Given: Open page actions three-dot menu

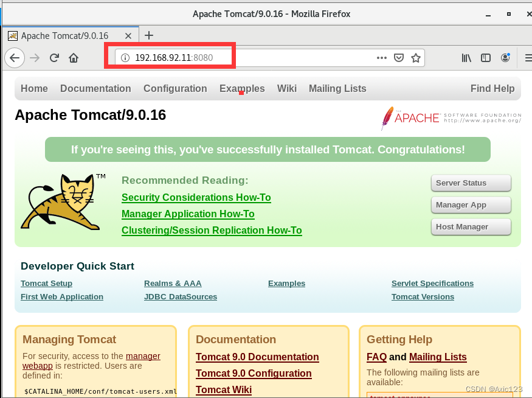Looking at the screenshot, I should pyautogui.click(x=382, y=58).
